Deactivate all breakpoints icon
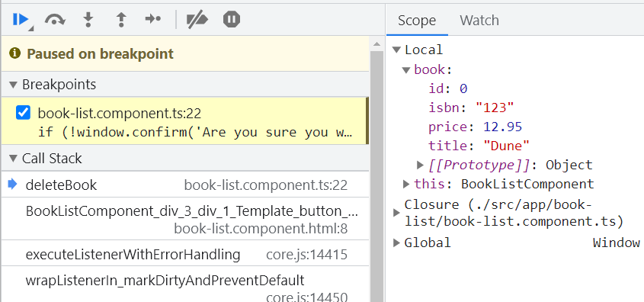 [197, 19]
